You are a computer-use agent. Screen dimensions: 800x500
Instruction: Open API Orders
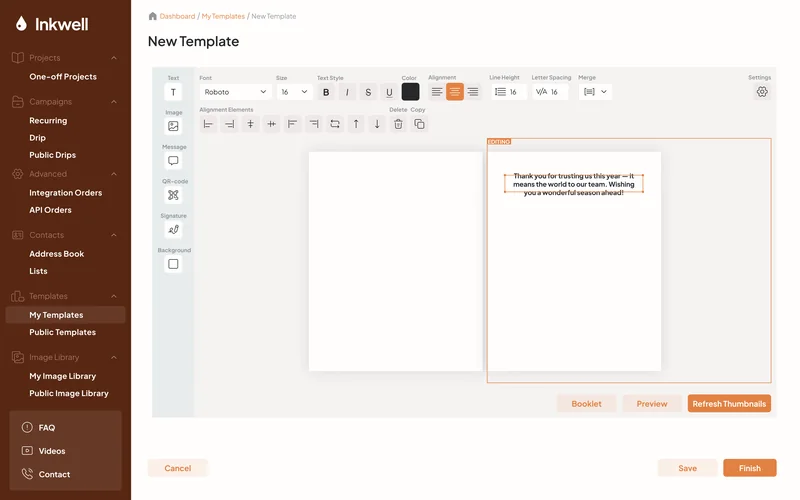(x=50, y=210)
